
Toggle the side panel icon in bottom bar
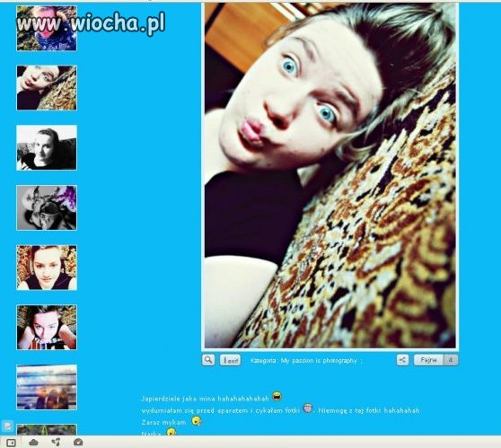pyautogui.click(x=11, y=443)
